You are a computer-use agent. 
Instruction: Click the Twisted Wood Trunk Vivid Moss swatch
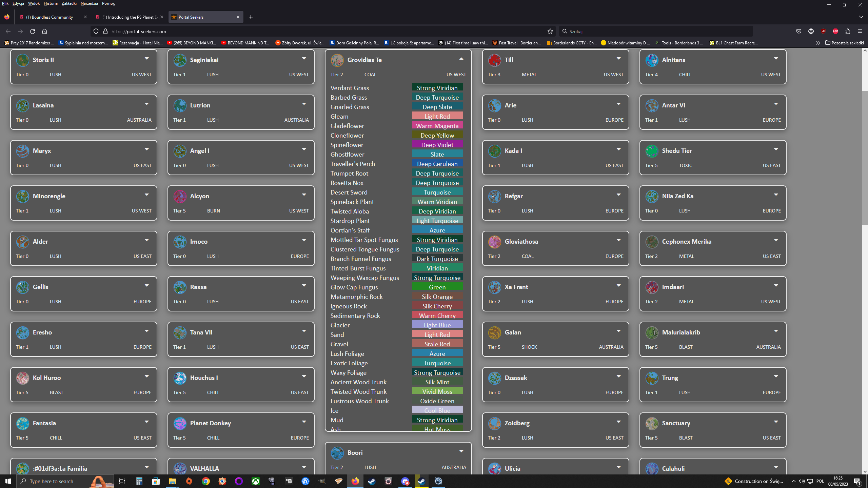[437, 391]
